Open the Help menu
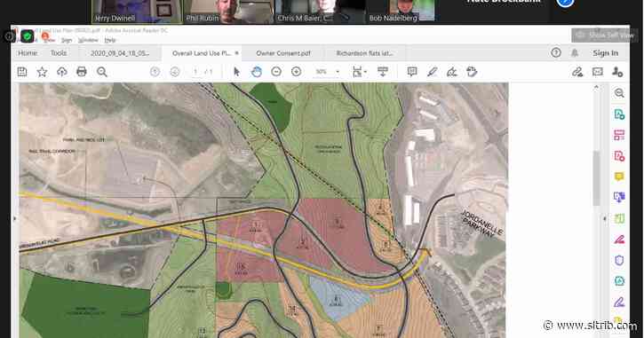The width and height of the screenshot is (644, 338). click(110, 40)
